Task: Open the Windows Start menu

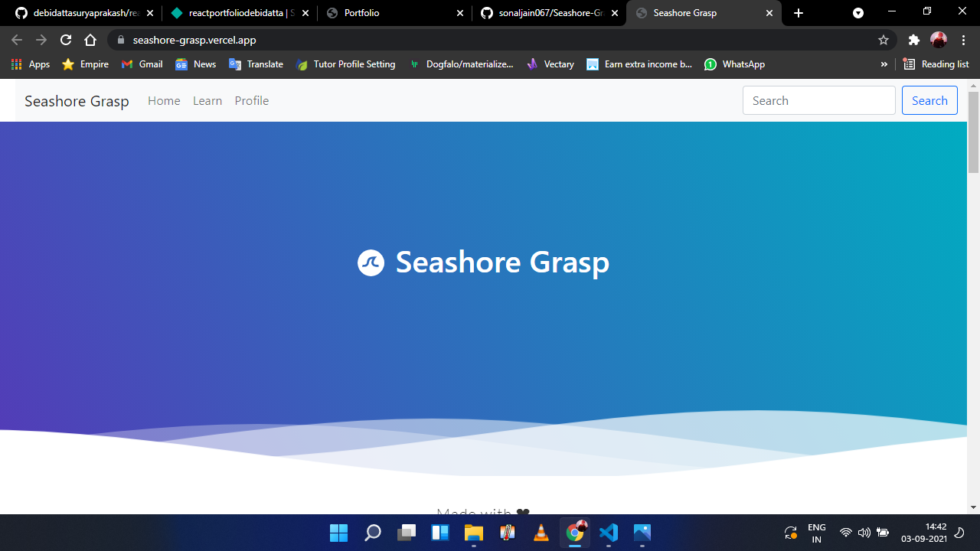Action: 338,533
